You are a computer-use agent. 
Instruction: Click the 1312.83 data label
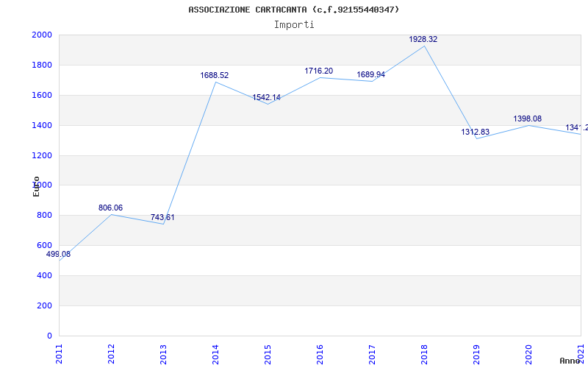pyautogui.click(x=475, y=132)
